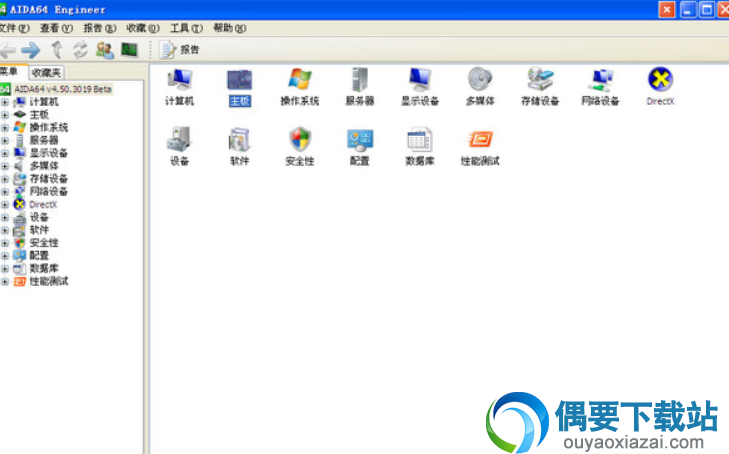Select 多媒体 in the tree
729x454 pixels.
[x=44, y=166]
